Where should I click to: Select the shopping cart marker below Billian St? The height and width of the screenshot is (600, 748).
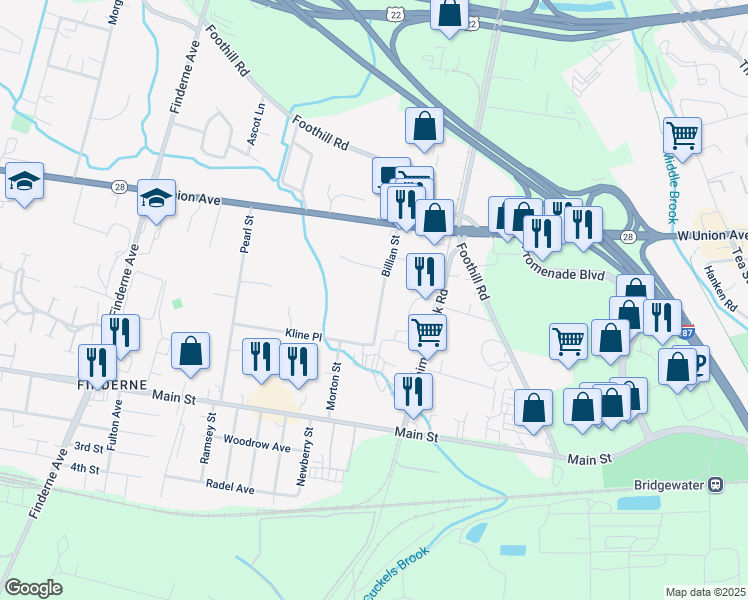pos(427,332)
